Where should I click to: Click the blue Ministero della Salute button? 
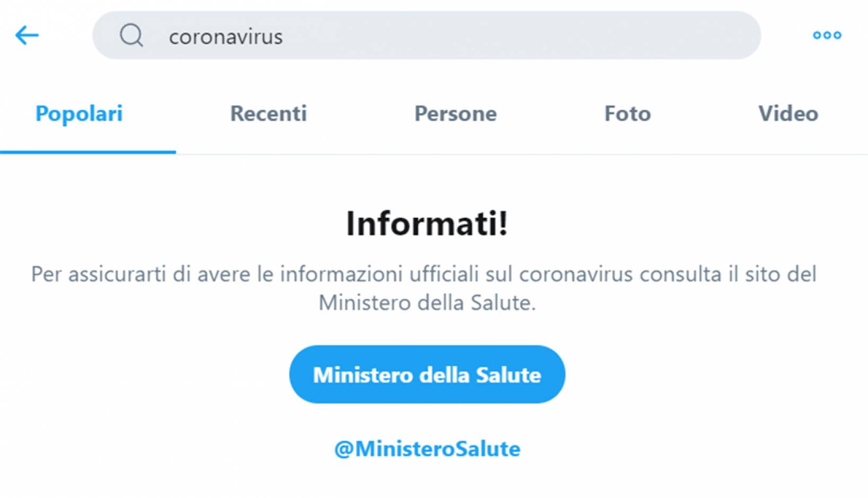point(427,375)
